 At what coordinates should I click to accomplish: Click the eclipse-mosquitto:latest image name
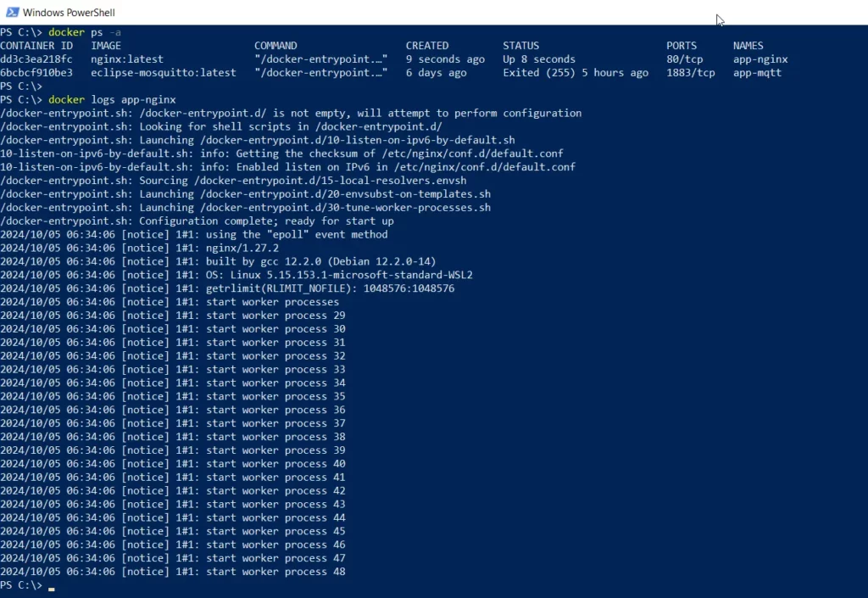click(164, 73)
